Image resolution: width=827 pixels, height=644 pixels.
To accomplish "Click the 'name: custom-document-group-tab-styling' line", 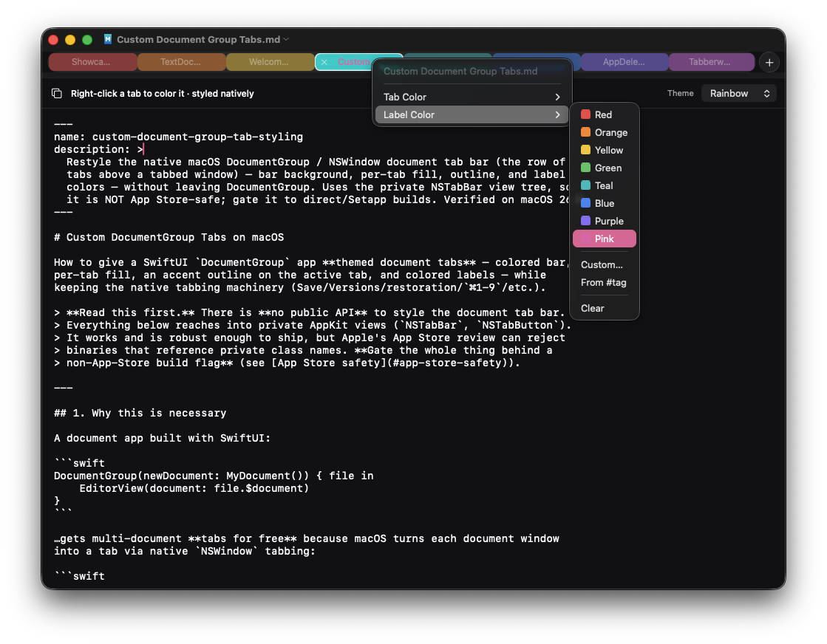I will [x=178, y=137].
